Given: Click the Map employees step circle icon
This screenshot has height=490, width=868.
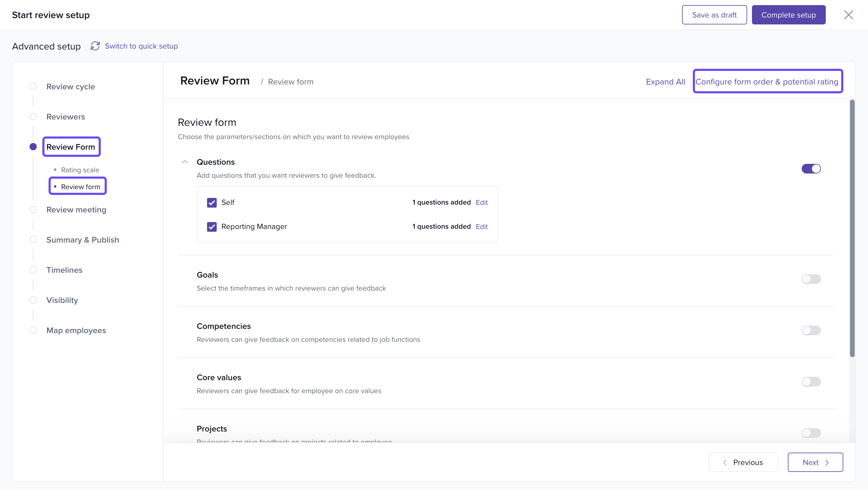Looking at the screenshot, I should pos(33,330).
